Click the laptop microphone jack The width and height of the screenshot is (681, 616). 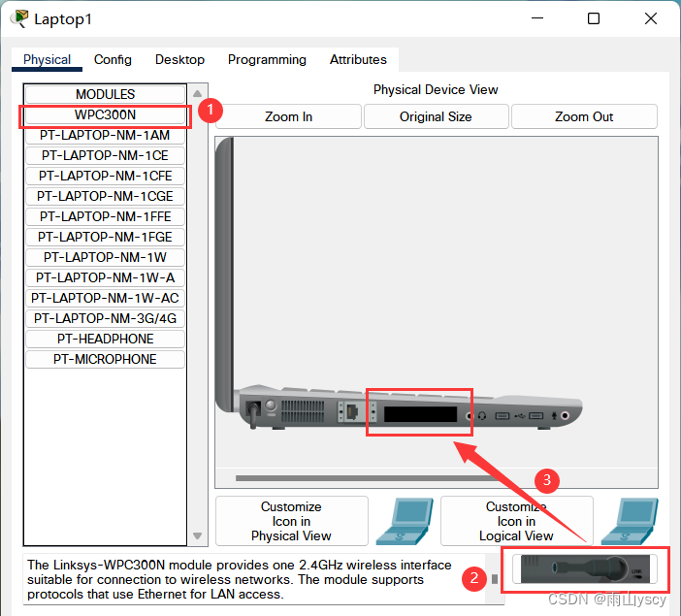click(565, 416)
